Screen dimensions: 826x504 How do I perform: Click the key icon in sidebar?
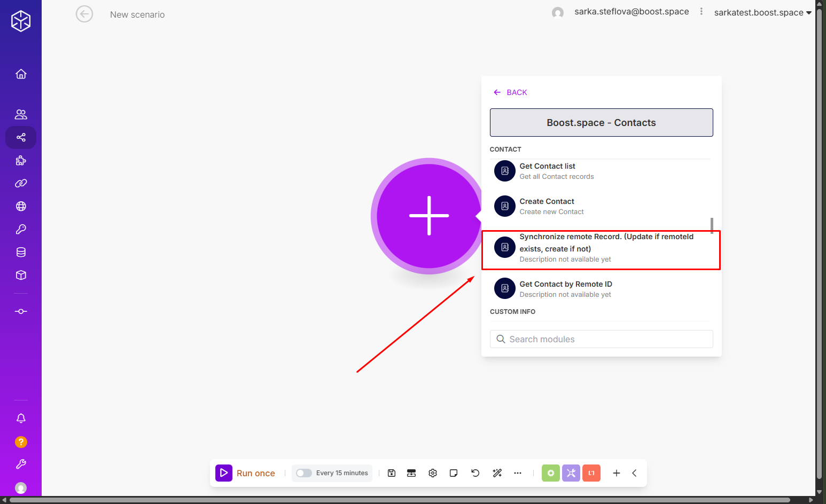21,230
